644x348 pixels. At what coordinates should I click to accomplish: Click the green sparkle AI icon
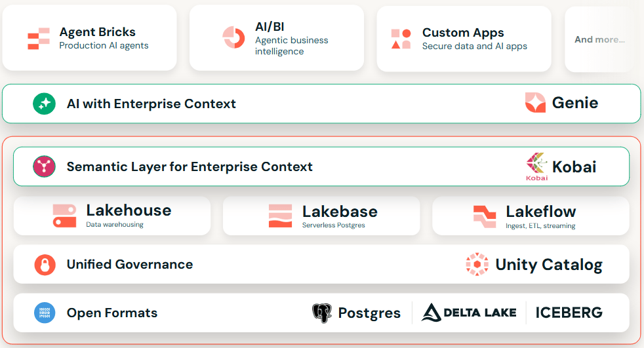click(x=45, y=104)
